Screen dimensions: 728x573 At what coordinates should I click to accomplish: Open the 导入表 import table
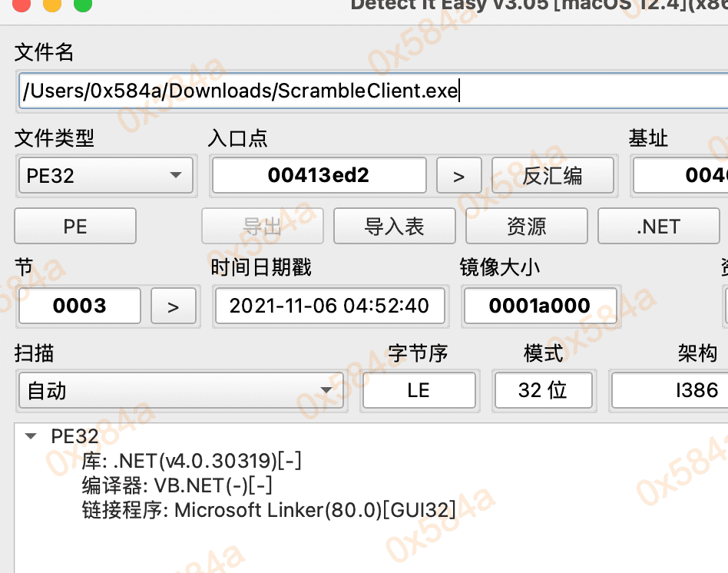coord(394,227)
